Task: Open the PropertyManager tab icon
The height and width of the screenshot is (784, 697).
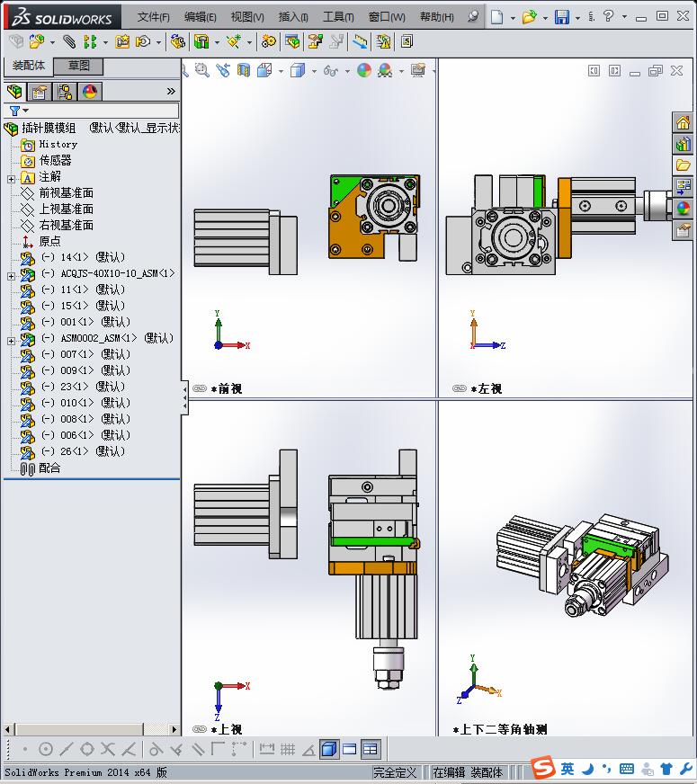Action: coord(40,92)
